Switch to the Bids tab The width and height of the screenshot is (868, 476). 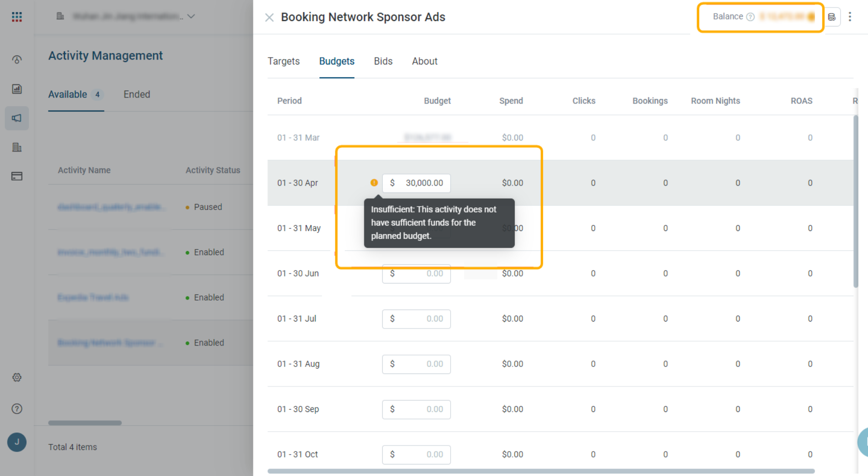click(383, 61)
